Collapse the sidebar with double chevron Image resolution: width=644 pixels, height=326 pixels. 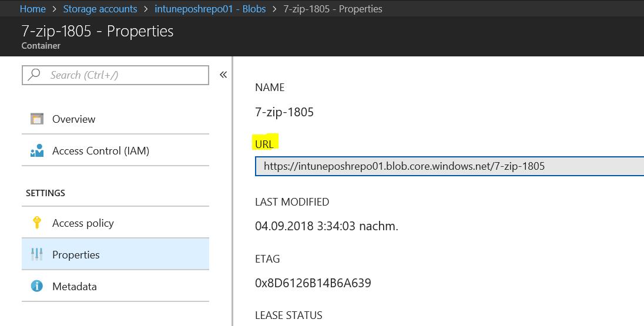click(223, 75)
